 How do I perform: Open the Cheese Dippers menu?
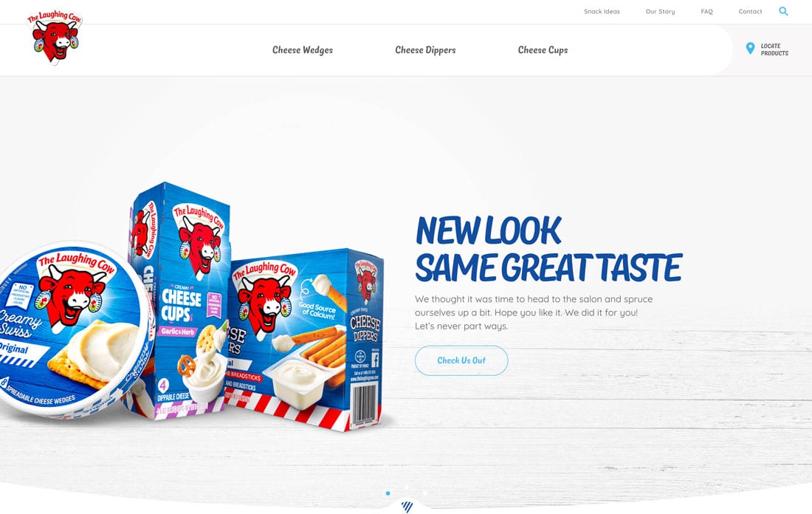[425, 50]
